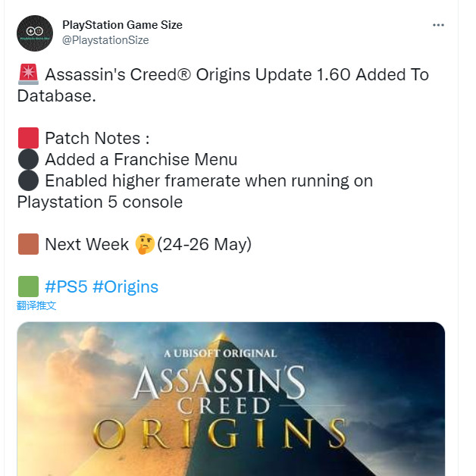The height and width of the screenshot is (476, 476).
Task: Click the PlayStation Game Size profile avatar
Action: (x=35, y=33)
